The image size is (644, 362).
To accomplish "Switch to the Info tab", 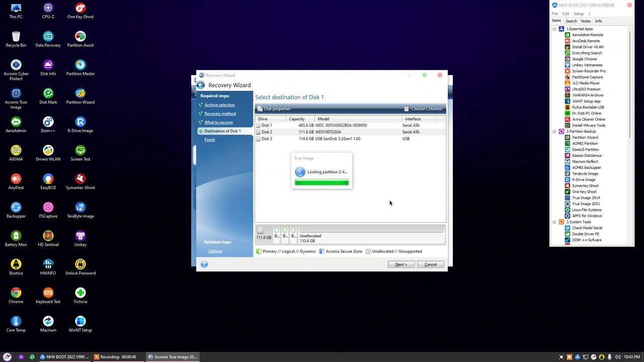I will coord(598,21).
